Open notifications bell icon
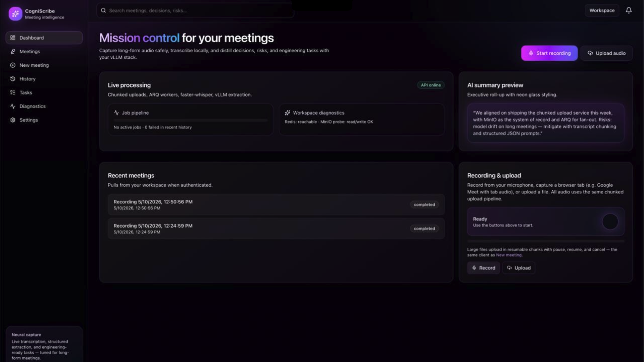This screenshot has height=362, width=644. click(x=629, y=10)
